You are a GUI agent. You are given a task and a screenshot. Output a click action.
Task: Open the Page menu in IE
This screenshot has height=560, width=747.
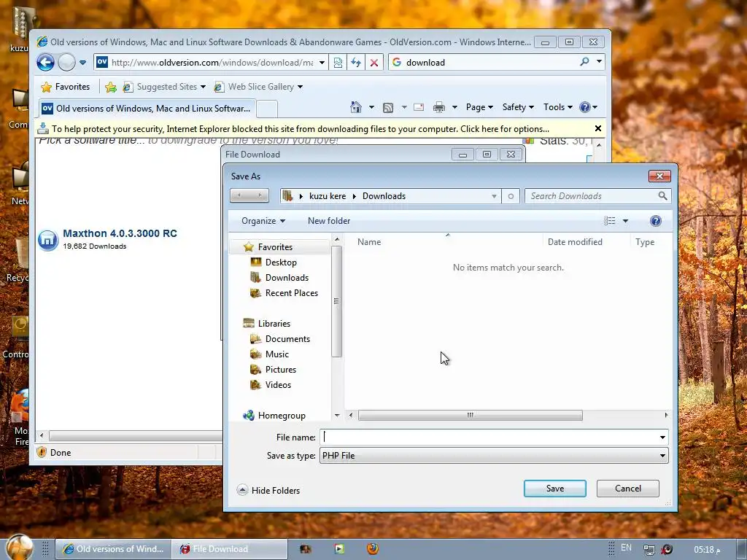479,107
